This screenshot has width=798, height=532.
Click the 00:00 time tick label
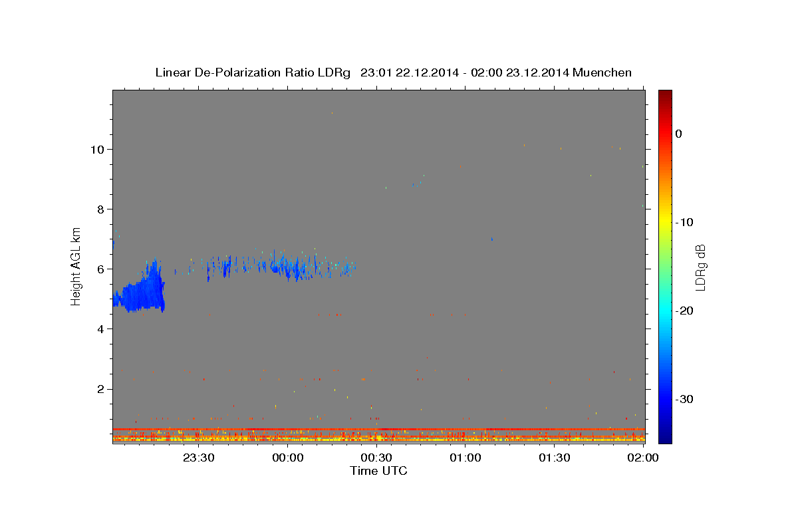coord(288,458)
